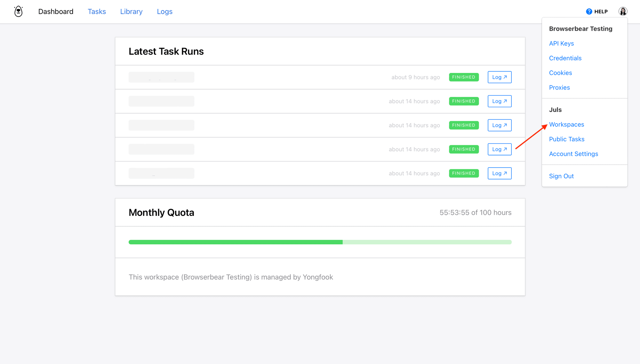The height and width of the screenshot is (364, 640).
Task: Switch to the Library tab
Action: 131,12
